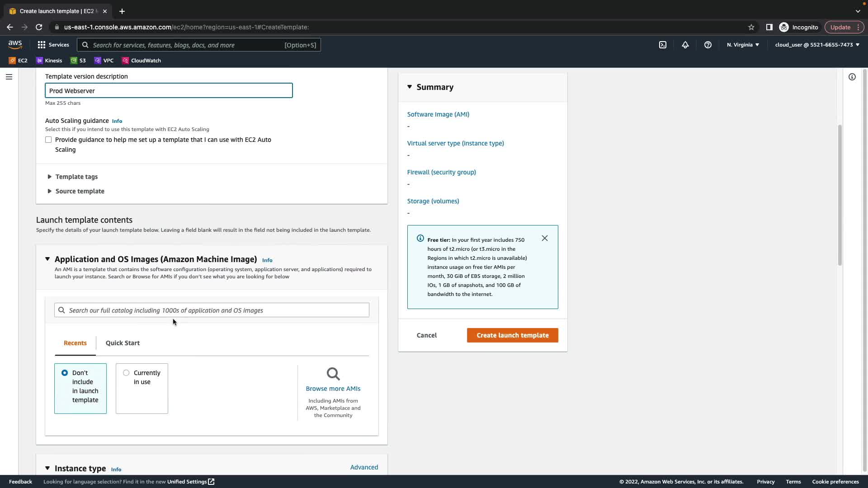Open the S3 bookmark shortcut
Image resolution: width=868 pixels, height=488 pixels.
78,61
